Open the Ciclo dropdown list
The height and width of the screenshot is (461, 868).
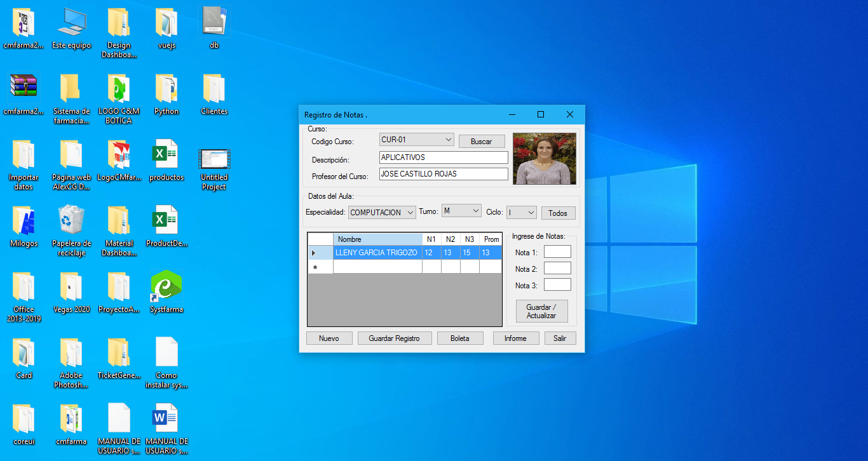coord(531,213)
